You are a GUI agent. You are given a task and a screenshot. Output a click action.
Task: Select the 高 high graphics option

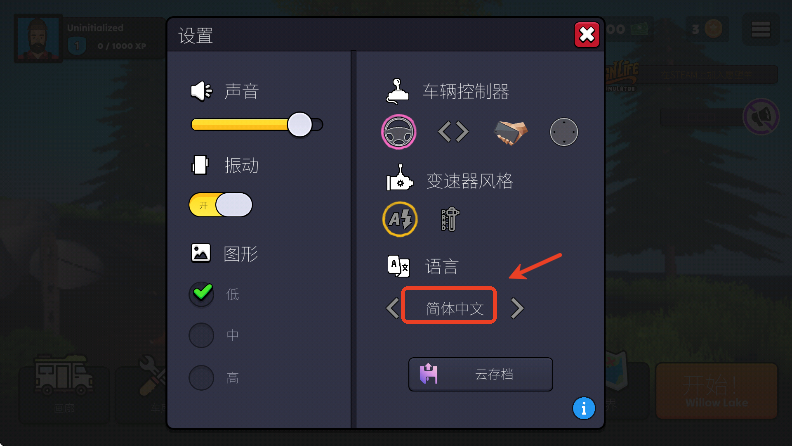click(x=202, y=378)
